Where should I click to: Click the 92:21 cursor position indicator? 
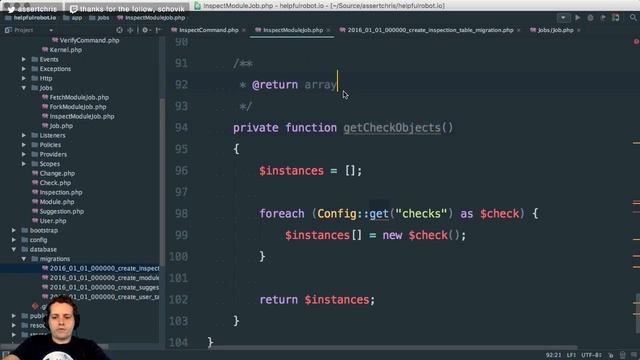click(553, 356)
